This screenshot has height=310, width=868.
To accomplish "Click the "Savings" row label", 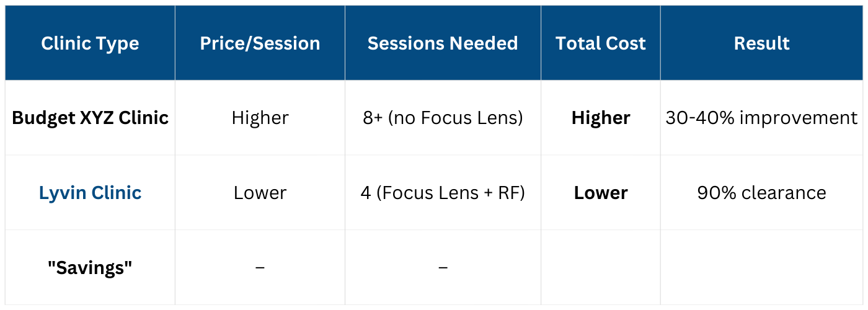I will pos(90,268).
